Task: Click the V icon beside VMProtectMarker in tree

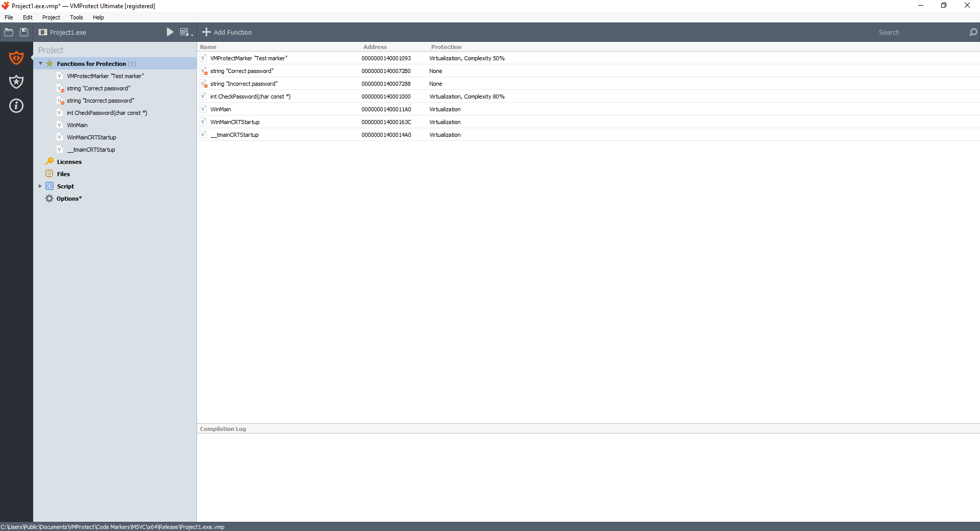Action: click(x=60, y=76)
